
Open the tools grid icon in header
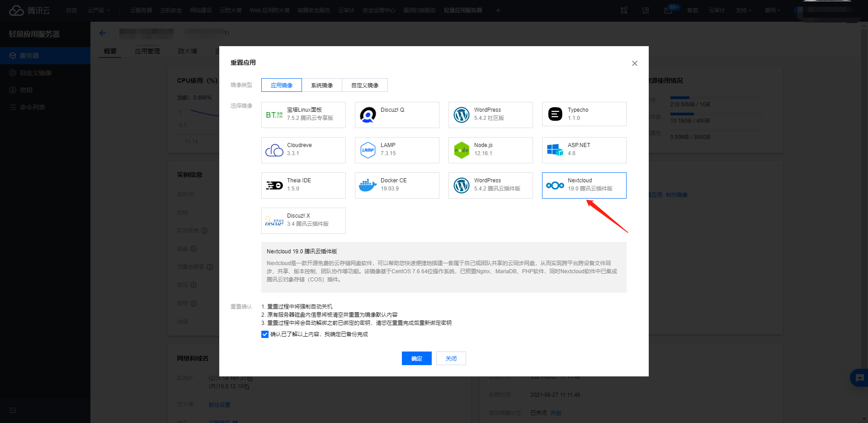624,10
